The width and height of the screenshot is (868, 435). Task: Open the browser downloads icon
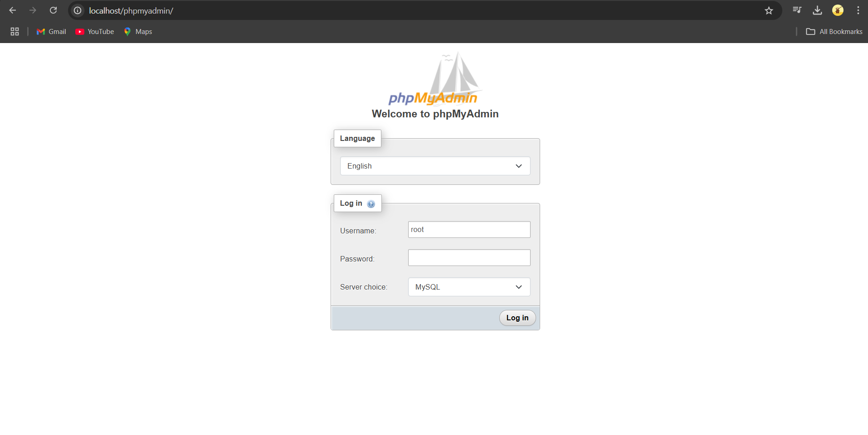(x=817, y=10)
